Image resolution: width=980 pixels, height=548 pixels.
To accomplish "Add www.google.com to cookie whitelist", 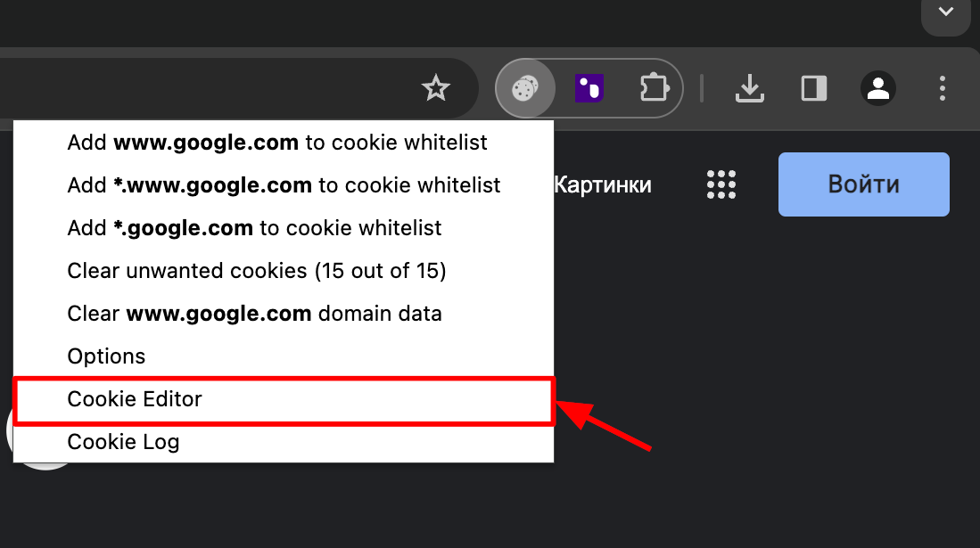I will [277, 143].
